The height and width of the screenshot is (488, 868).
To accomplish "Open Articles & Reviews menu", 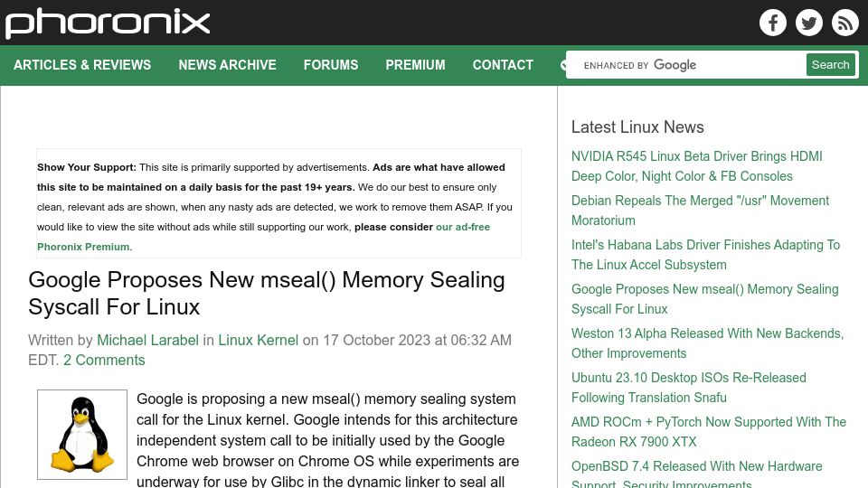I will (x=82, y=65).
